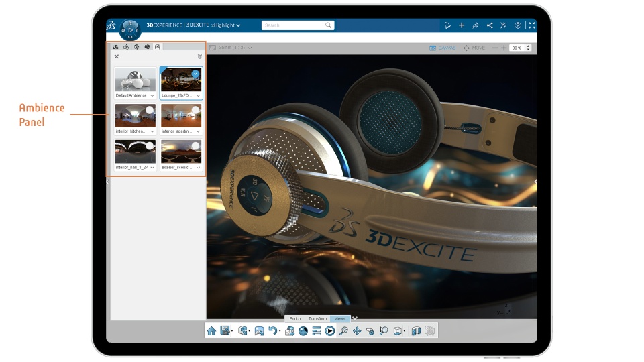This screenshot has width=644, height=362.
Task: Zoom in with the plus button
Action: (504, 48)
